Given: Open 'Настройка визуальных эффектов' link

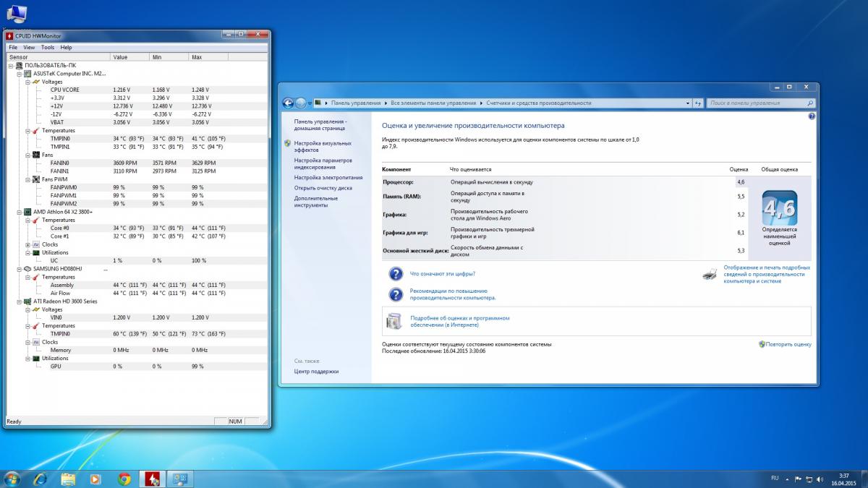Looking at the screenshot, I should click(x=323, y=147).
